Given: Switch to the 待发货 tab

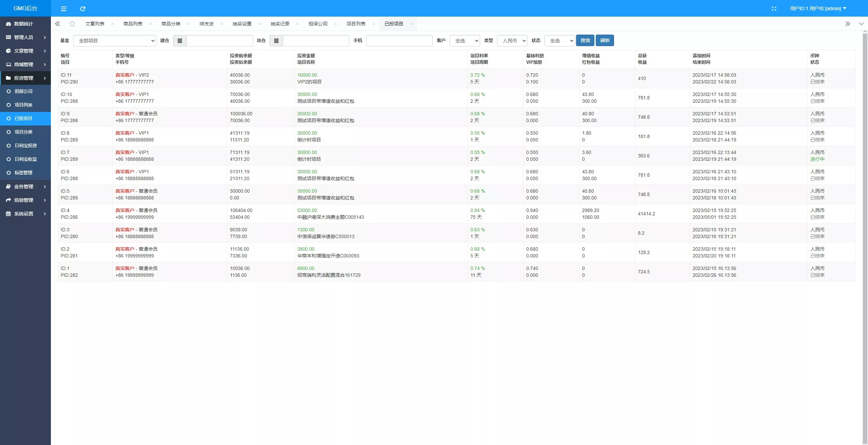Looking at the screenshot, I should click(x=206, y=24).
